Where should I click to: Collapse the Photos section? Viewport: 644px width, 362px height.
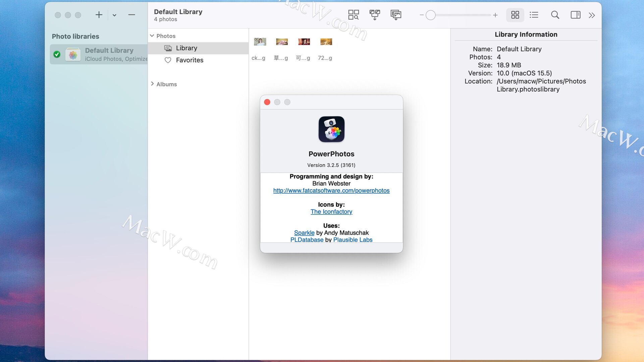(152, 36)
